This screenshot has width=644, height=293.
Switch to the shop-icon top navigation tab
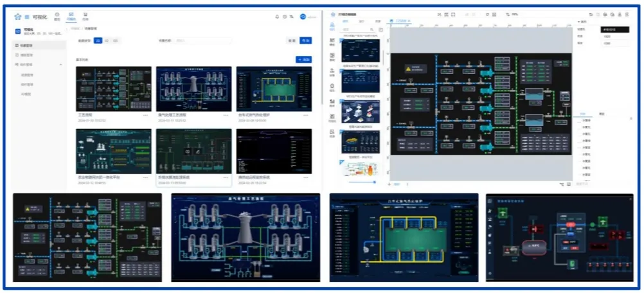85,17
